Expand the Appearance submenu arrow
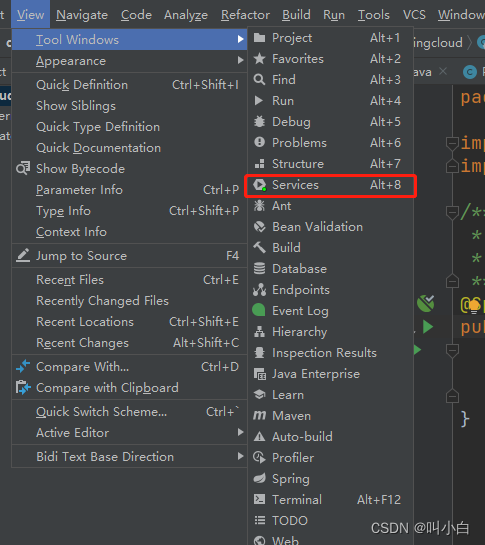485x545 pixels. 240,60
